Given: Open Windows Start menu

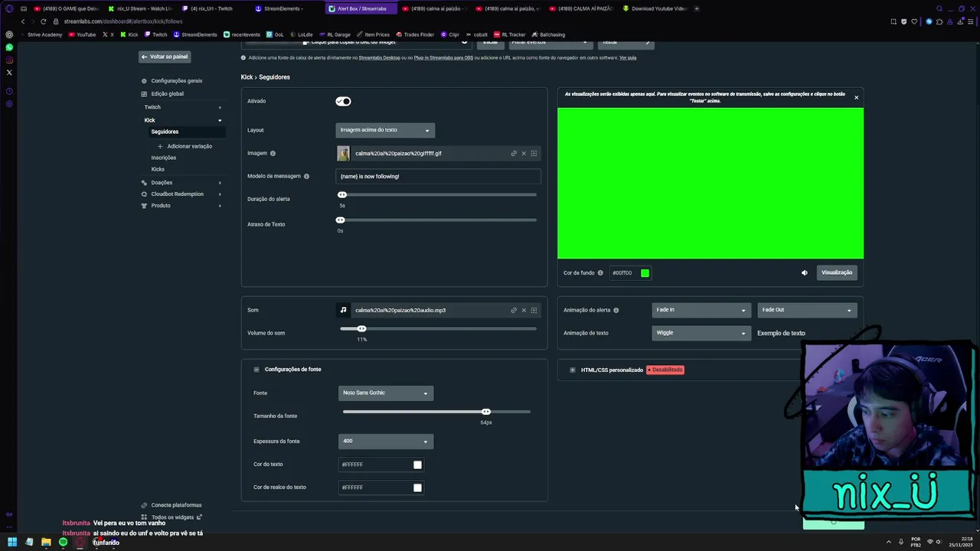Looking at the screenshot, I should (x=12, y=542).
